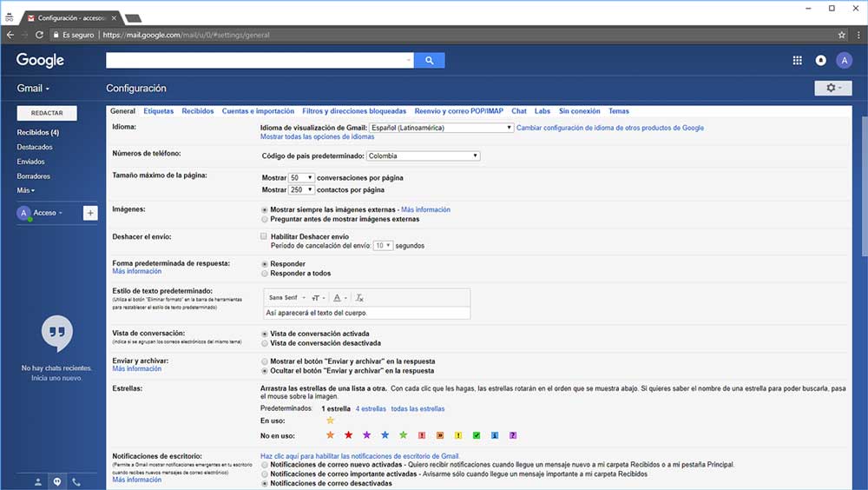This screenshot has height=490, width=868.
Task: Click the remove formatting icon
Action: tap(359, 298)
